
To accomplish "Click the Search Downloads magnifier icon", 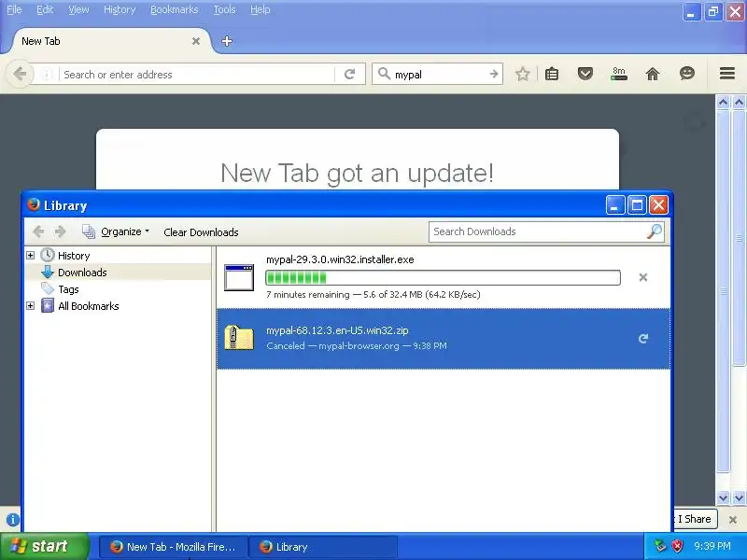I will pyautogui.click(x=655, y=231).
